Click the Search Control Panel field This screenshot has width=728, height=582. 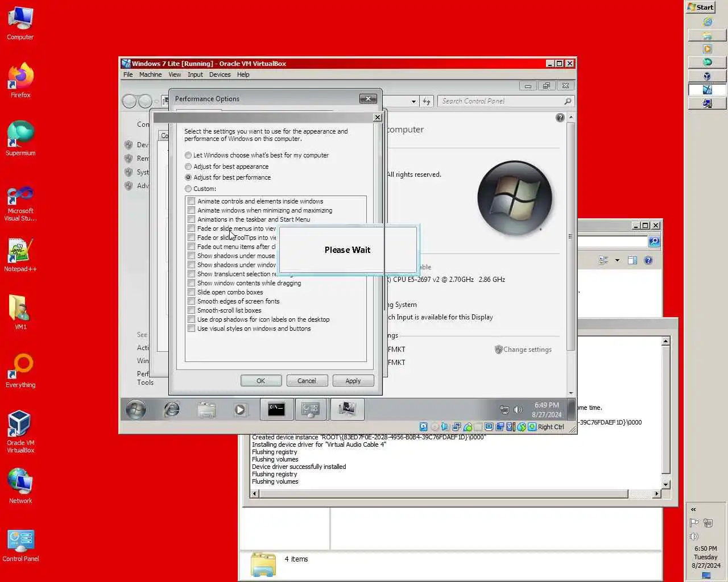click(x=505, y=101)
